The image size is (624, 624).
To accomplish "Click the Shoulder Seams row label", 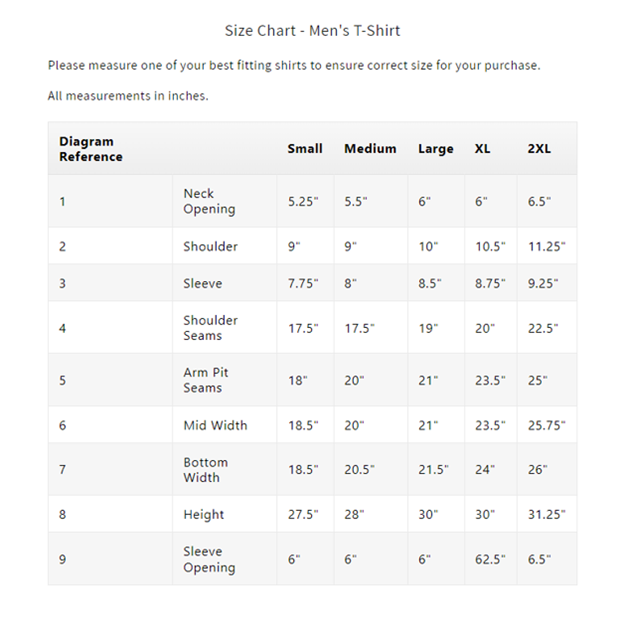I will pyautogui.click(x=210, y=328).
